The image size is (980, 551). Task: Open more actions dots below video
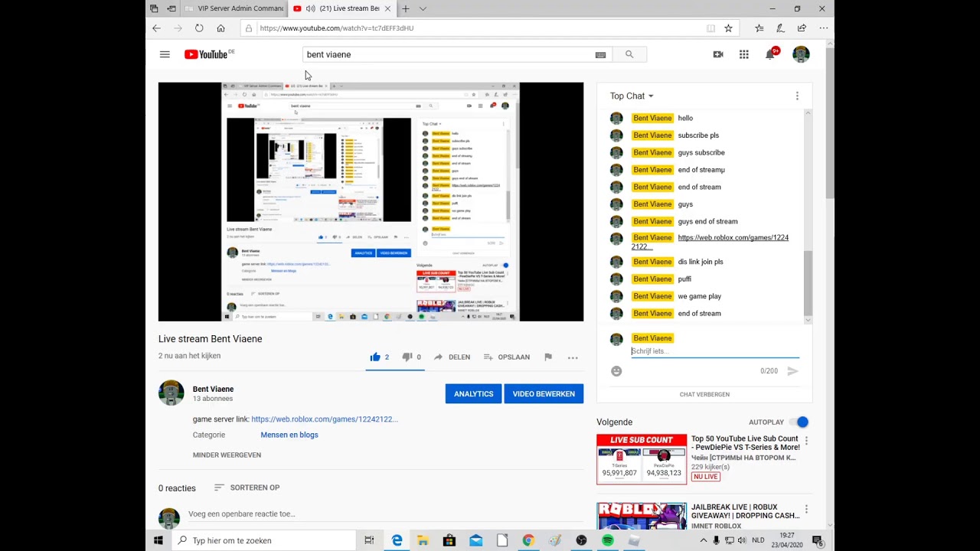pyautogui.click(x=573, y=357)
